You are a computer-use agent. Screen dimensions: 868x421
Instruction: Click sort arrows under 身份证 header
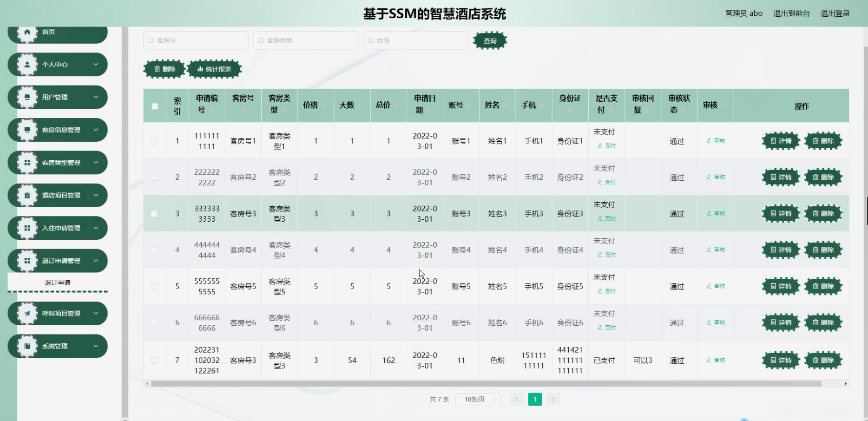[570, 111]
